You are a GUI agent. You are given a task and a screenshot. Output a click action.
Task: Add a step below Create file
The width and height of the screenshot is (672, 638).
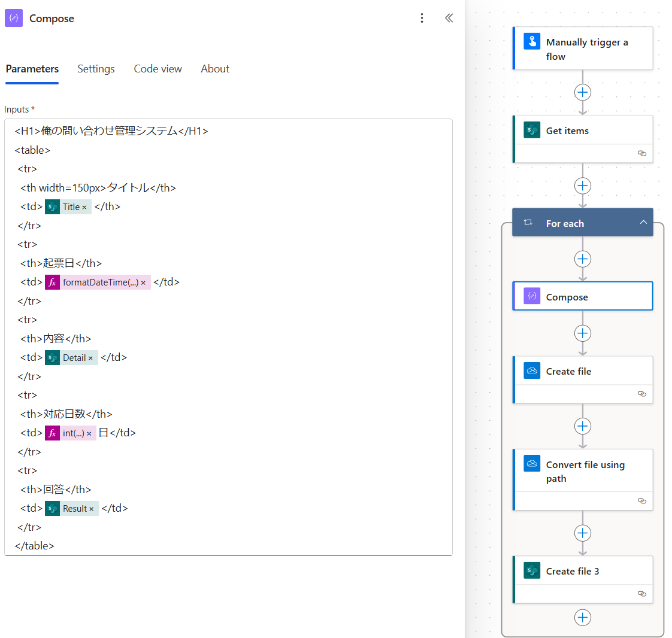(x=582, y=427)
